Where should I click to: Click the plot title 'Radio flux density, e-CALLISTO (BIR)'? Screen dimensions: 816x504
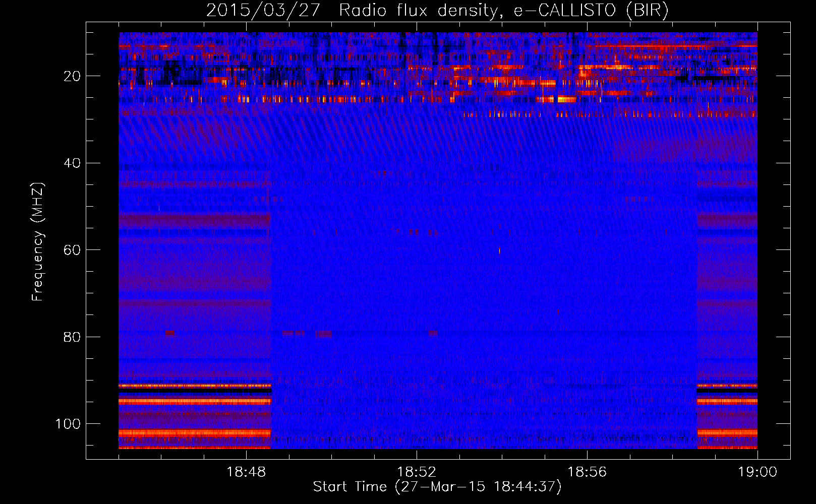(503, 11)
